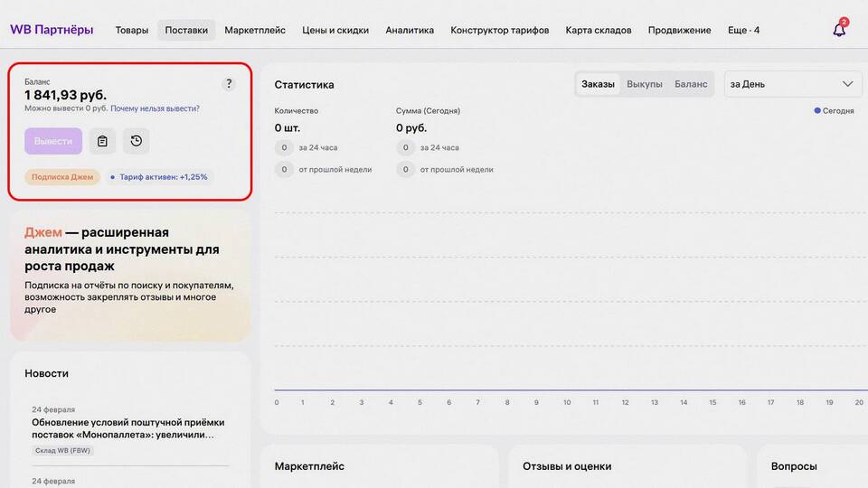Viewport: 868px width, 488px height.
Task: Click the 0 руб. sum value
Action: (x=411, y=127)
